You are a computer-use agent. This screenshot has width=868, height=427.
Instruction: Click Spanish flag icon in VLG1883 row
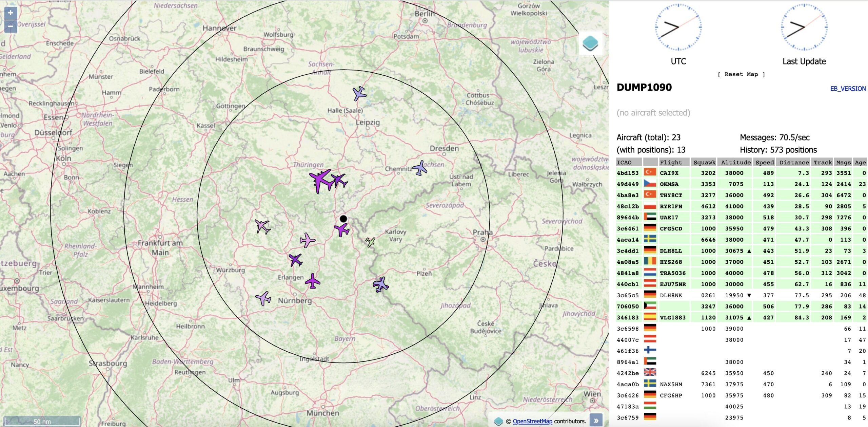[x=650, y=316]
